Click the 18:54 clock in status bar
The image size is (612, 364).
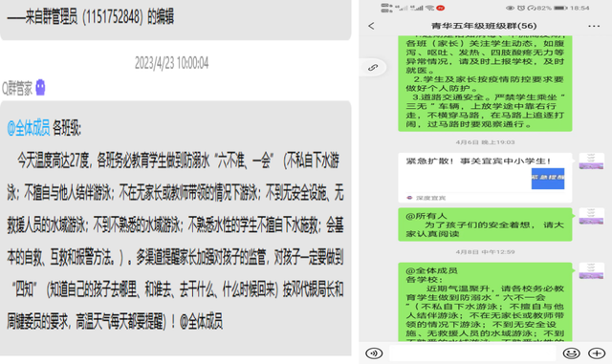coord(579,8)
